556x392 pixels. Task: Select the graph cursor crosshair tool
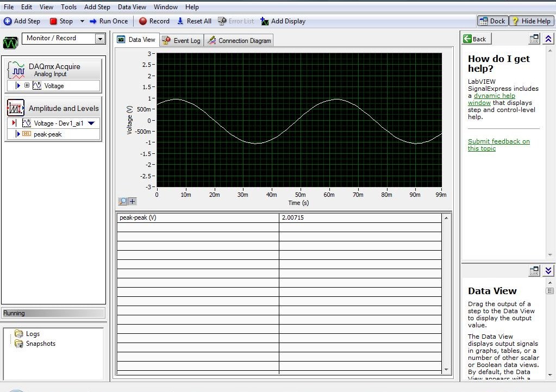[132, 202]
